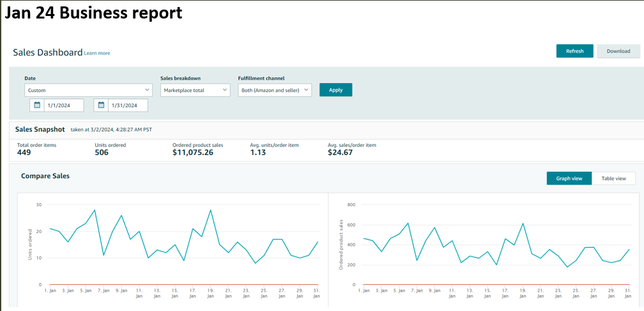Select the Total order items value 449

(x=24, y=153)
